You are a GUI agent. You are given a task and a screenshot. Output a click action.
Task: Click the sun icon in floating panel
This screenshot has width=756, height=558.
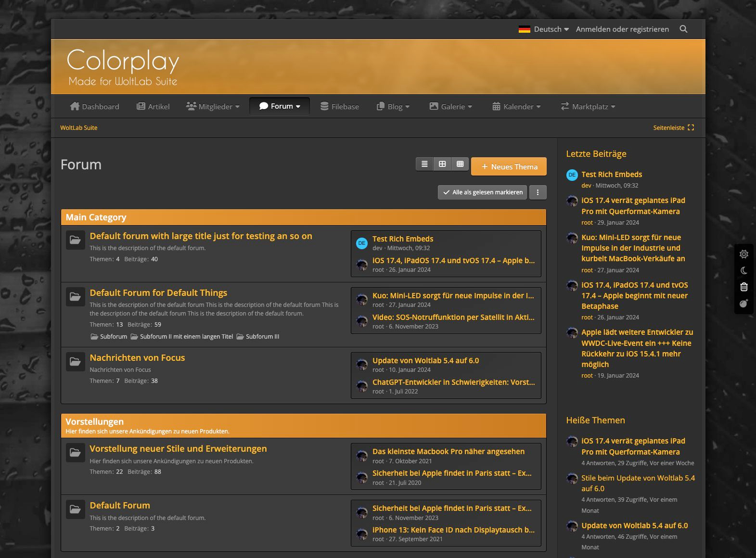click(x=743, y=254)
